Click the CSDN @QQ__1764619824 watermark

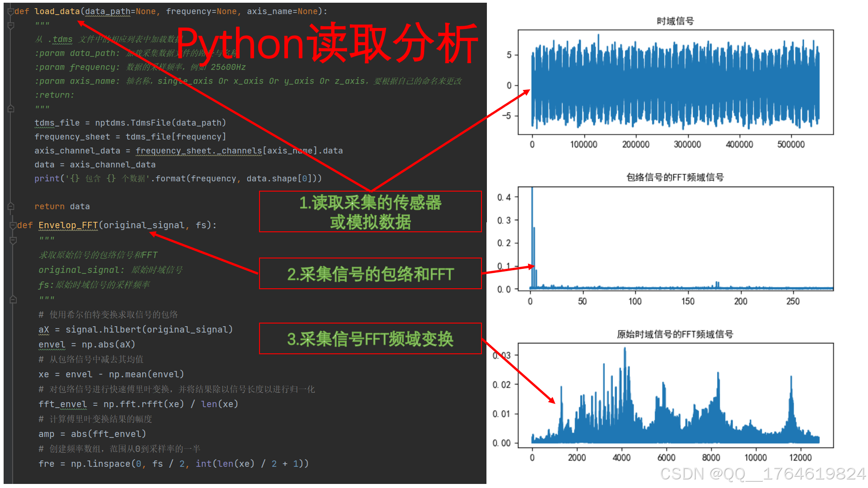pyautogui.click(x=762, y=474)
